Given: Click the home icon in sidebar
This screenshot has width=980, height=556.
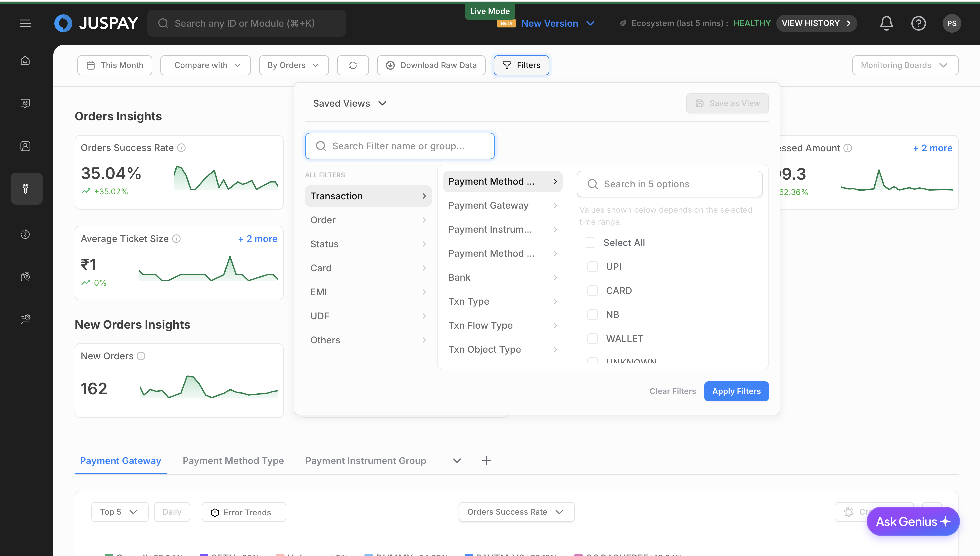Looking at the screenshot, I should tap(25, 61).
